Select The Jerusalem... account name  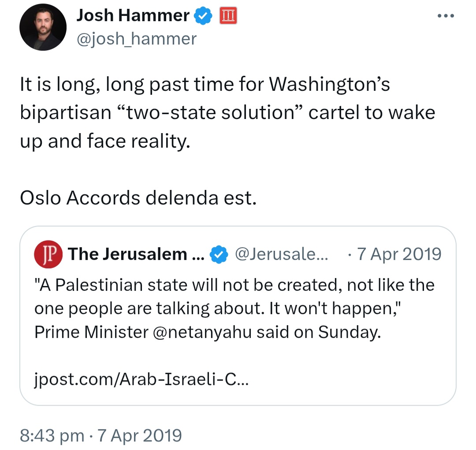136,254
